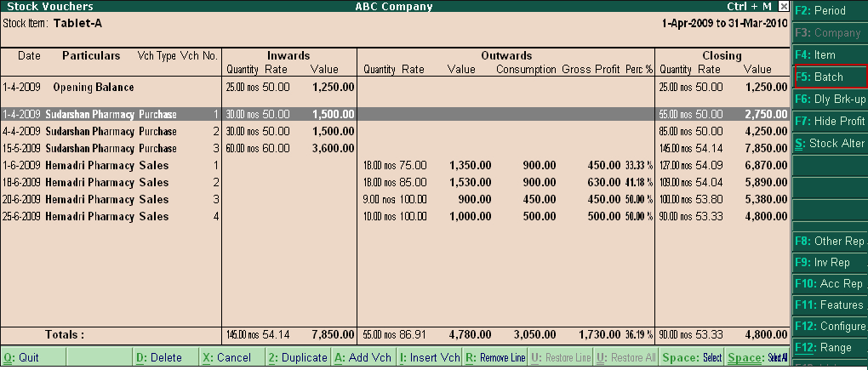
Task: Select Hemadri Pharmacy Sales dated 25-6-2009
Action: [x=394, y=217]
